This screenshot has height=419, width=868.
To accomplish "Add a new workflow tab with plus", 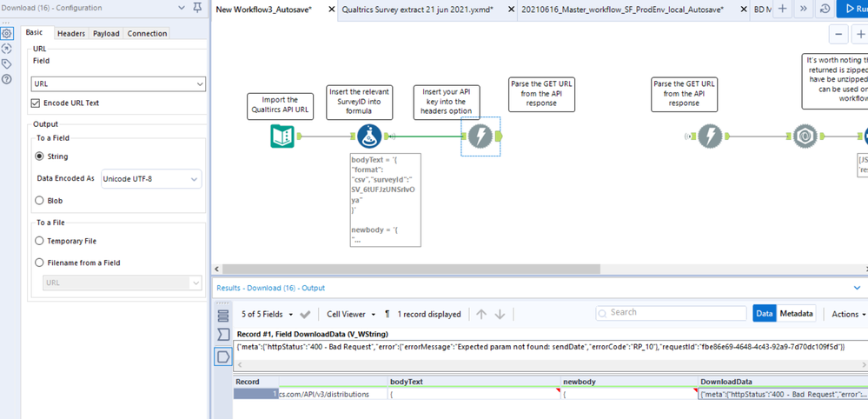I will 782,9.
